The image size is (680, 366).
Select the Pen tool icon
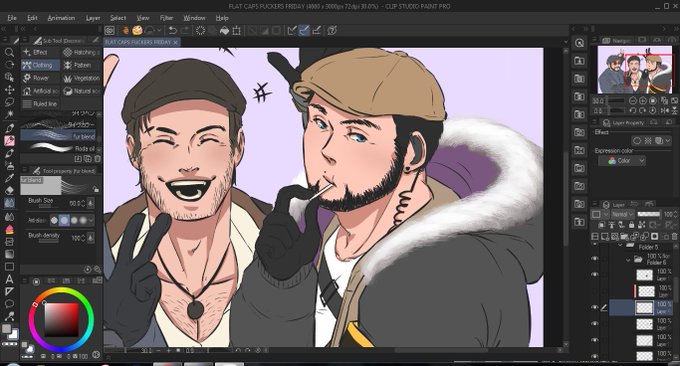click(9, 128)
